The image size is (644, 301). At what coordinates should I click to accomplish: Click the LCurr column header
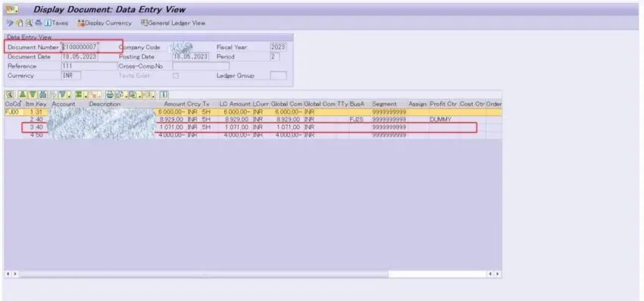[x=261, y=105]
